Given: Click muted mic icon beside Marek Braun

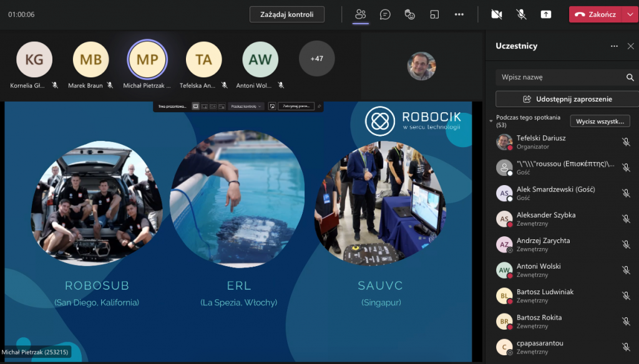Looking at the screenshot, I should click(x=110, y=85).
